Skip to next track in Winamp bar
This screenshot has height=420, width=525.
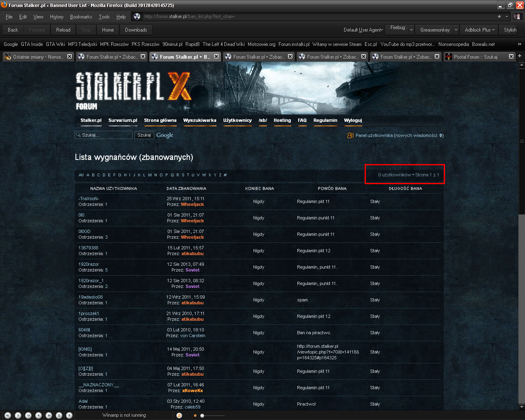(x=49, y=415)
